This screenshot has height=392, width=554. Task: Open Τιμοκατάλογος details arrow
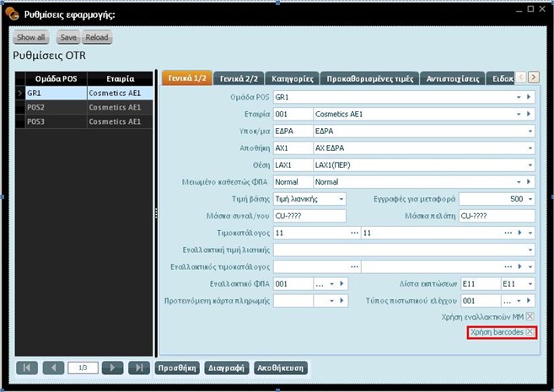(519, 233)
